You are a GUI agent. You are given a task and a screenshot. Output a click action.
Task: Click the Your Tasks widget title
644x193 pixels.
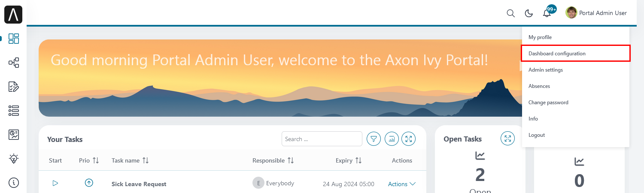pos(65,139)
